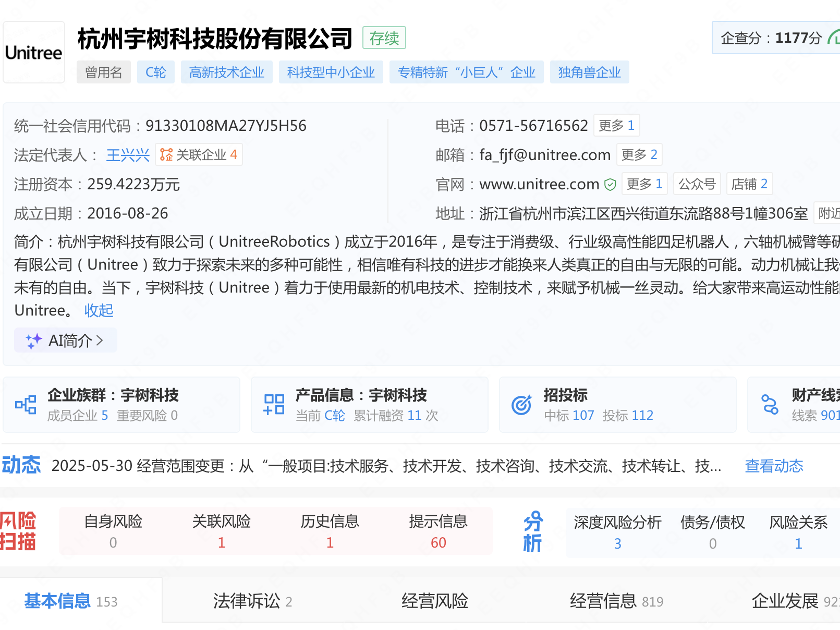Image resolution: width=840 pixels, height=630 pixels.
Task: Click the 企业族群 hierarchy icon
Action: pyautogui.click(x=26, y=405)
